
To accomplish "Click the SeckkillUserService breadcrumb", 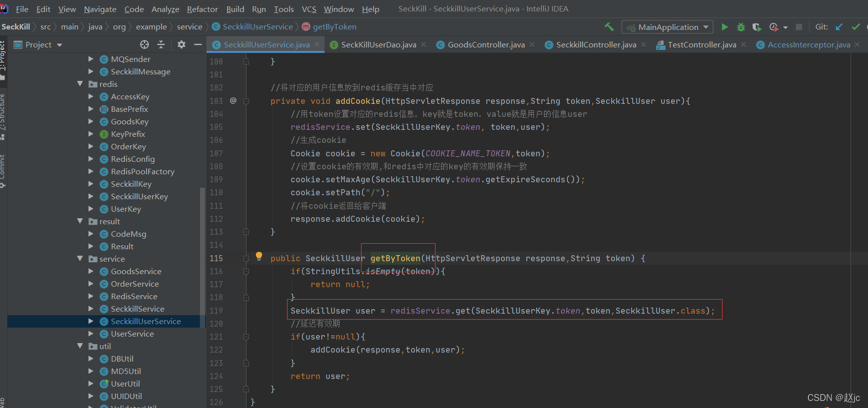I will pyautogui.click(x=257, y=27).
